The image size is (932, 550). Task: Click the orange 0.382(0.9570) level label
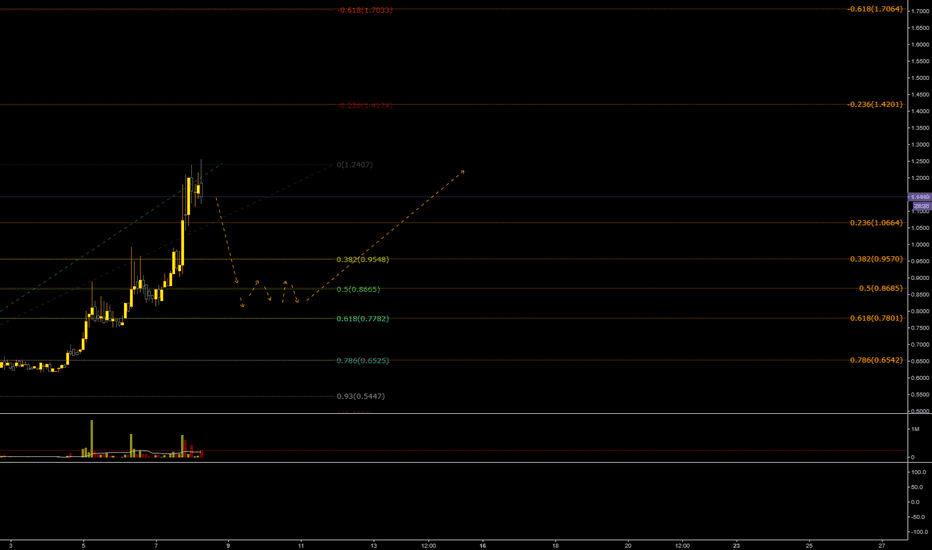click(876, 259)
